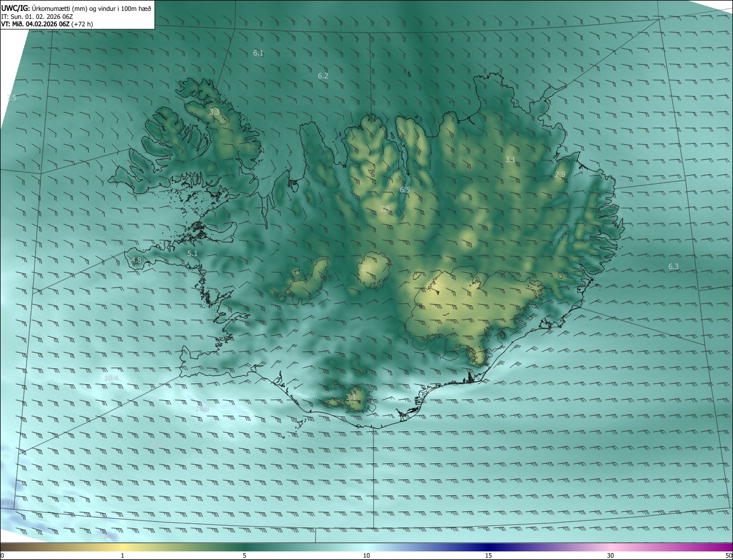
Task: Click the color scale label 30
Action: [610, 556]
